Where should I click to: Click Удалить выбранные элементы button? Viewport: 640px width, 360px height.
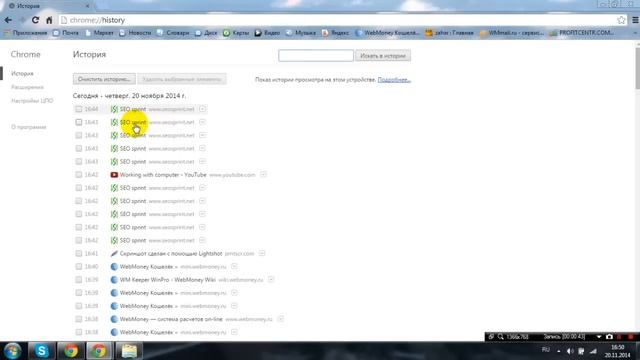pos(182,79)
